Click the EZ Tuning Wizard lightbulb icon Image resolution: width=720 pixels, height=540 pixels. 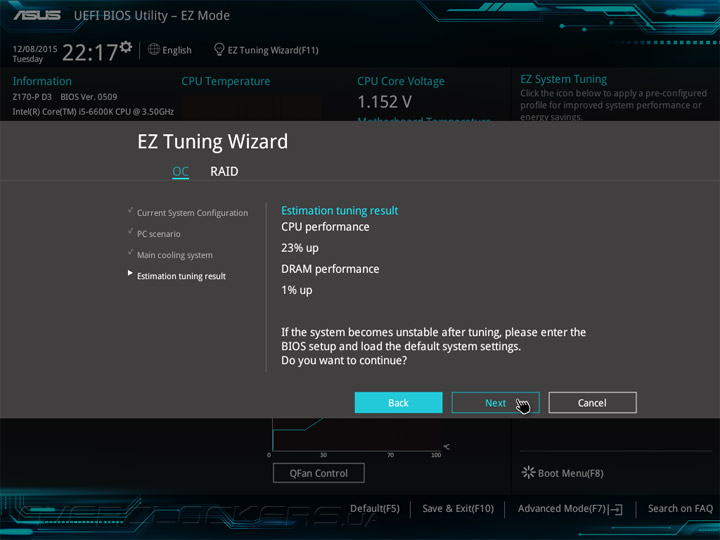pos(219,49)
